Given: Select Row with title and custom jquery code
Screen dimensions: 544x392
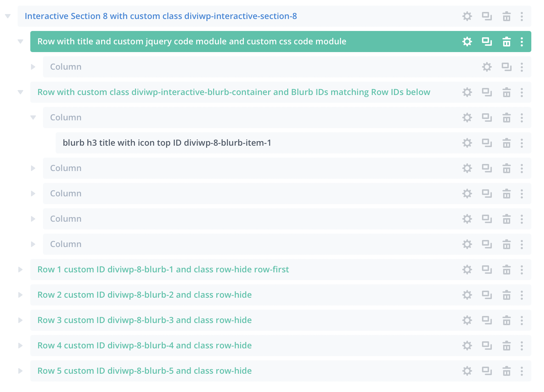Looking at the screenshot, I should point(192,42).
